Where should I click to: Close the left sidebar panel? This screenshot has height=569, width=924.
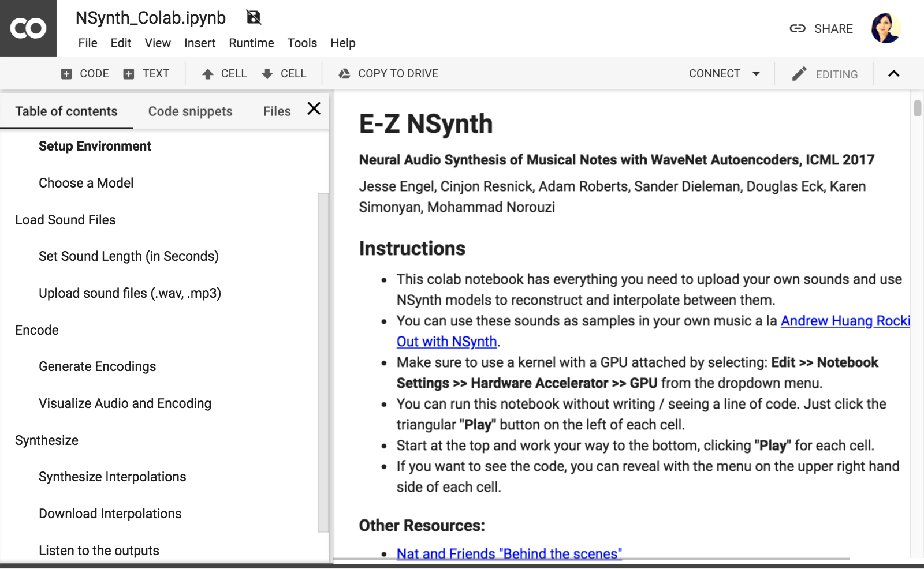tap(314, 108)
